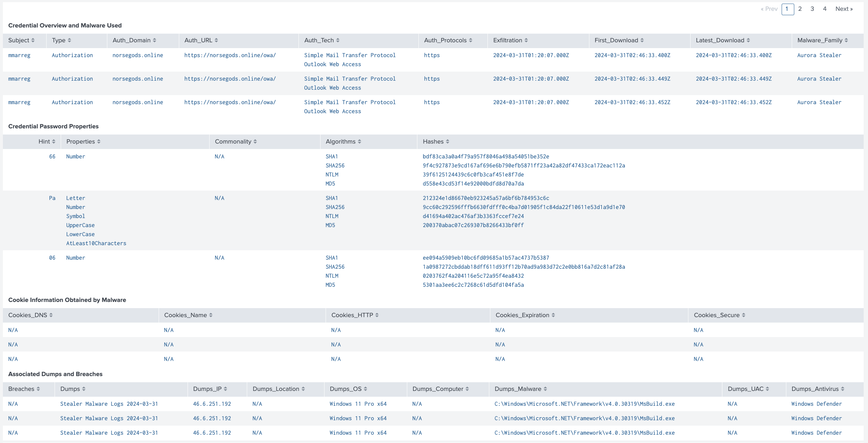Click the Next » pagination link

pos(844,9)
